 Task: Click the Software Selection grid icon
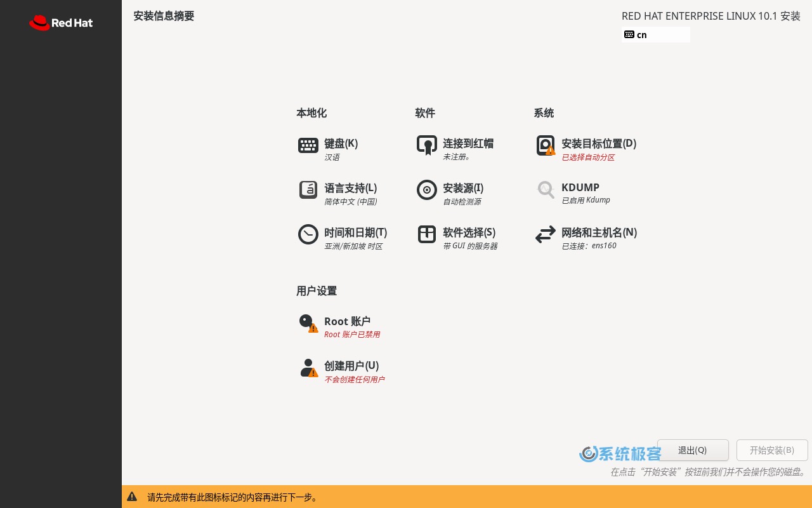(x=427, y=234)
